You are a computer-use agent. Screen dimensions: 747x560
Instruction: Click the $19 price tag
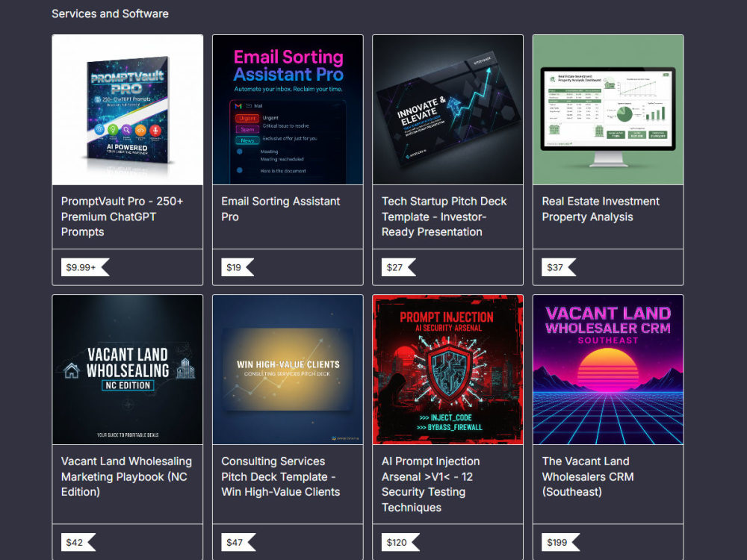pos(238,267)
